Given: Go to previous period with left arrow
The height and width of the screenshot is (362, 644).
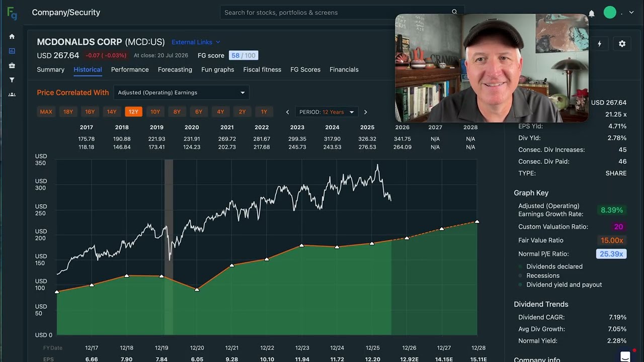Looking at the screenshot, I should pos(287,112).
